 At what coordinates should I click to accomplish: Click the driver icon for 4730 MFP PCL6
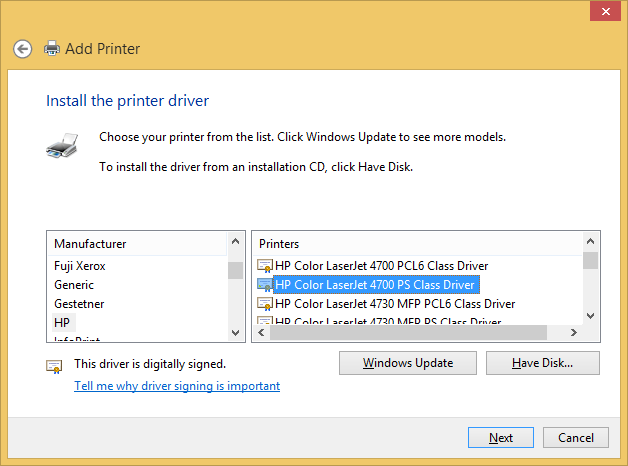coord(265,304)
